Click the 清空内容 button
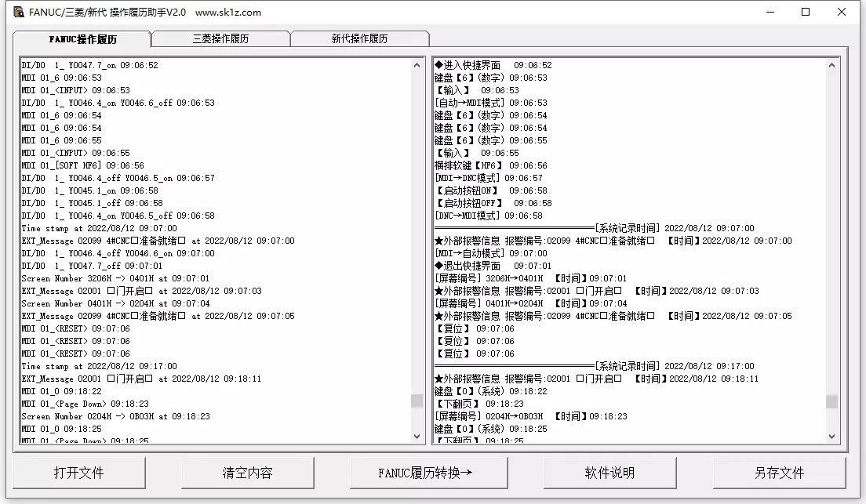Screen dimensions: 866x504 tap(247, 473)
